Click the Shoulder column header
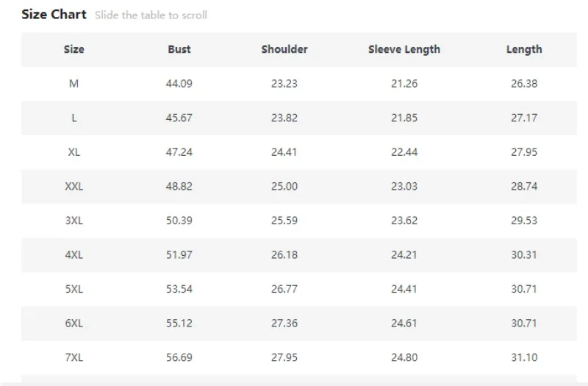588x386 pixels. [x=284, y=49]
